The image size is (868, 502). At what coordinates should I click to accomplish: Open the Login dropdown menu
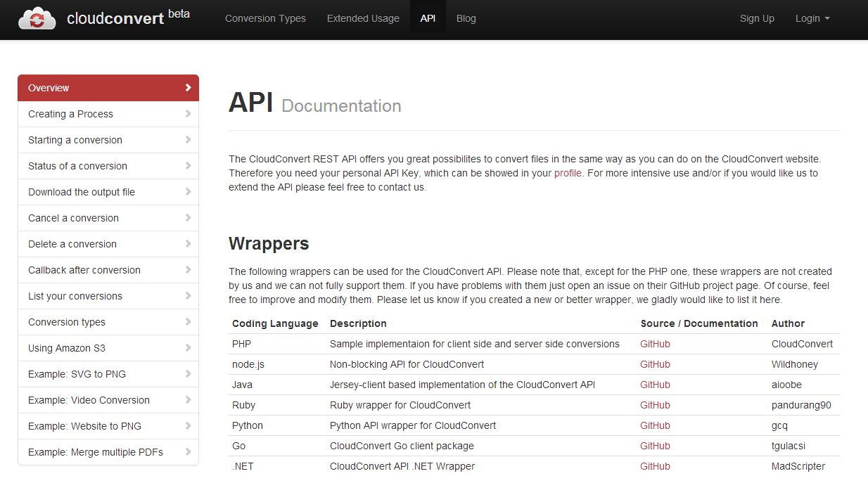tap(812, 19)
